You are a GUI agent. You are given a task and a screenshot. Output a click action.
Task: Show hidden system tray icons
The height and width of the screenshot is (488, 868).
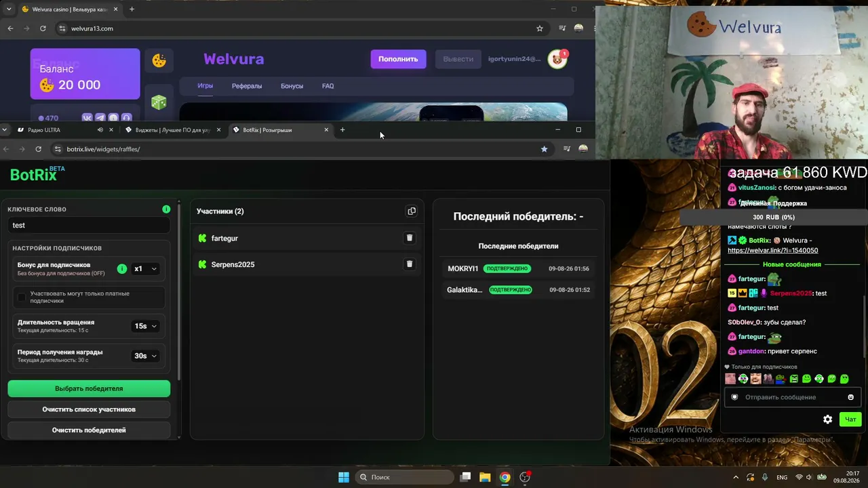tap(736, 477)
